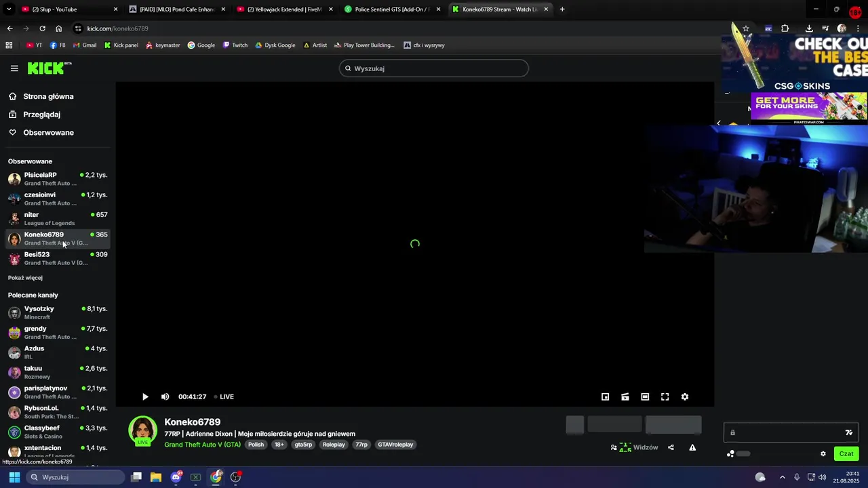Open the Windows Start menu
Viewport: 868px width, 488px height.
tap(14, 477)
